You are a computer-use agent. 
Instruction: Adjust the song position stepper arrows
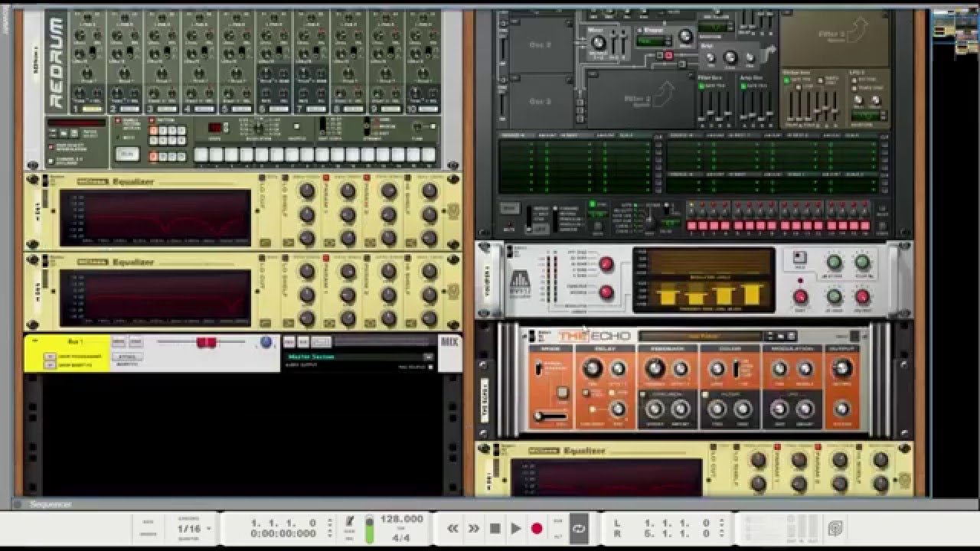tap(329, 528)
